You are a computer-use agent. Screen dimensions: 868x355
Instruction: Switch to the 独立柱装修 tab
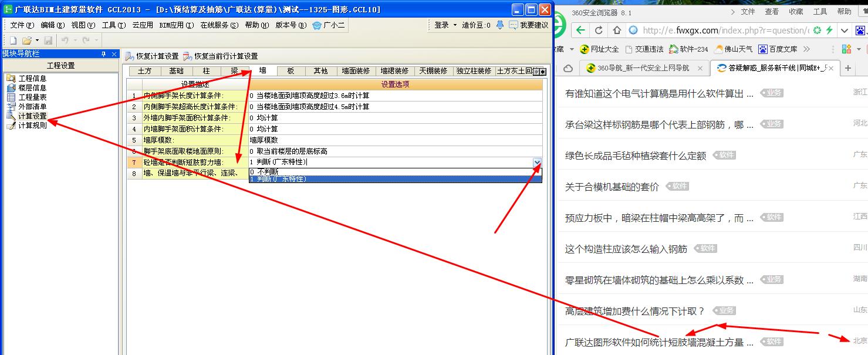474,71
